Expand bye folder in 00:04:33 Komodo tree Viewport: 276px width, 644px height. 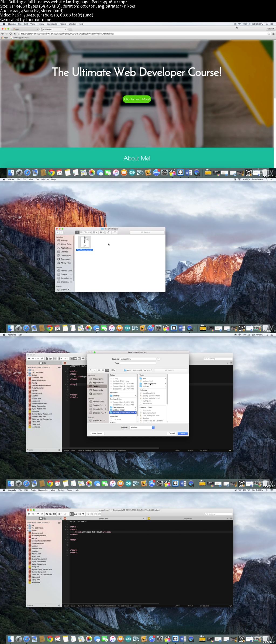[x=27, y=525]
